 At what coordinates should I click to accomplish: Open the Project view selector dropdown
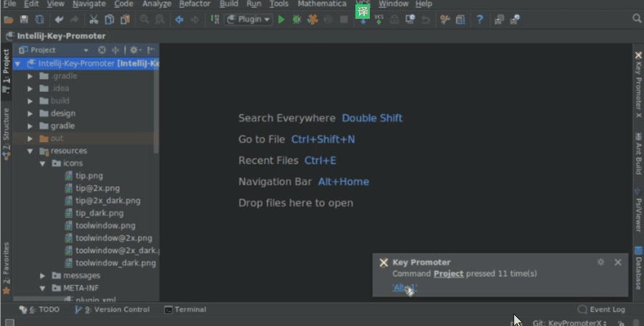click(x=54, y=50)
